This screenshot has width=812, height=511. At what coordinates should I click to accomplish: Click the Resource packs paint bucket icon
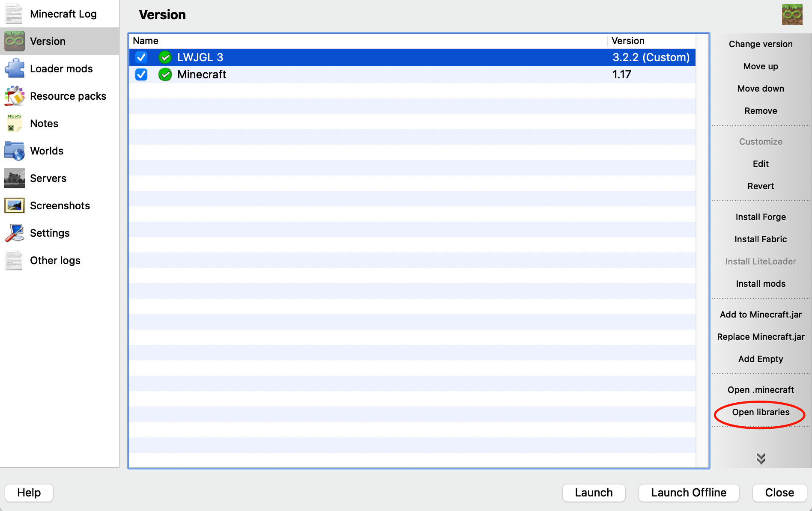coord(14,96)
